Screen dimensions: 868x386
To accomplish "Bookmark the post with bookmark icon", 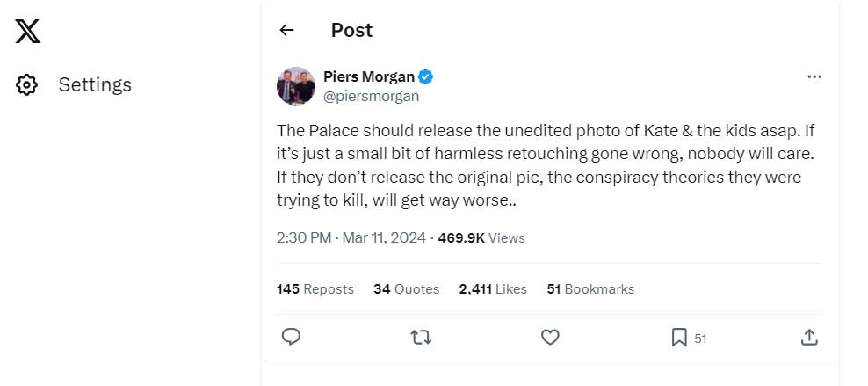I will pos(679,337).
